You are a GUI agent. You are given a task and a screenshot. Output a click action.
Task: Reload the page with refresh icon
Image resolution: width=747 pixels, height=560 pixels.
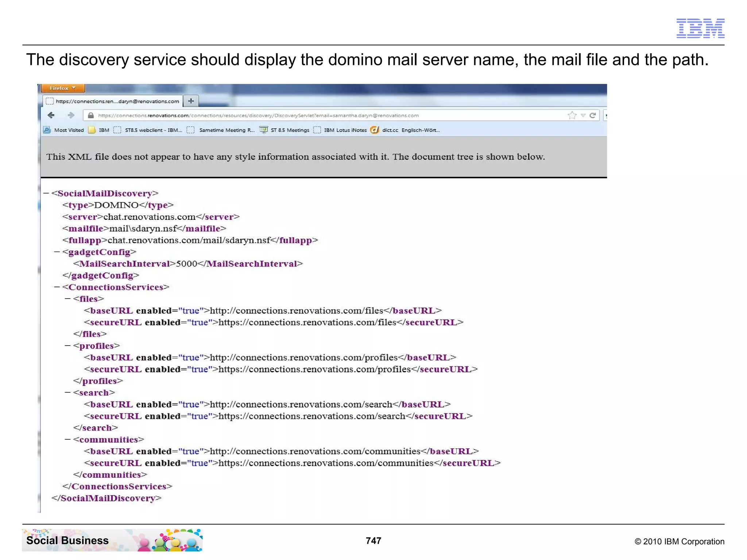point(593,115)
